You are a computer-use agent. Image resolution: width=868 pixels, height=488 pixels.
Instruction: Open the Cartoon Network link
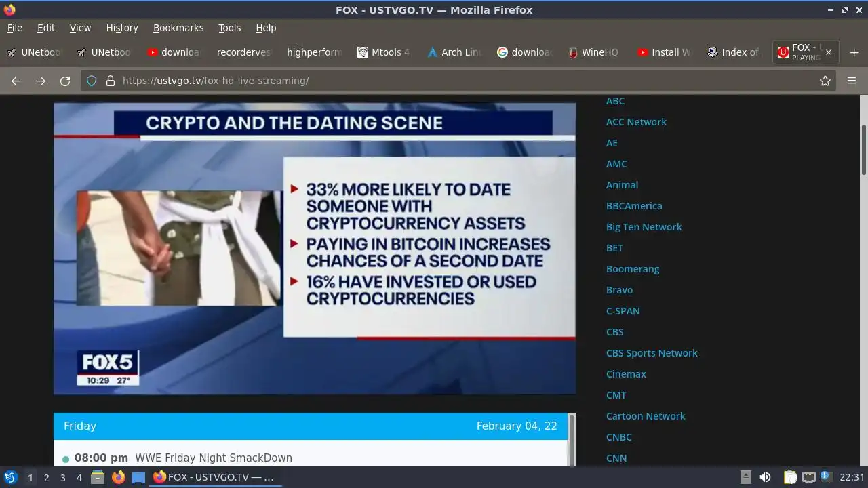coord(646,416)
